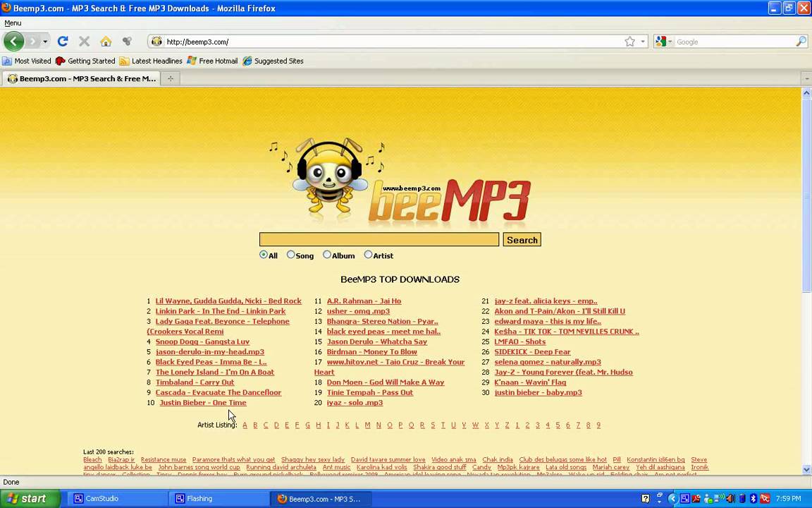The height and width of the screenshot is (508, 812).
Task: Open Birdman - Money To Blow link
Action: (x=372, y=352)
